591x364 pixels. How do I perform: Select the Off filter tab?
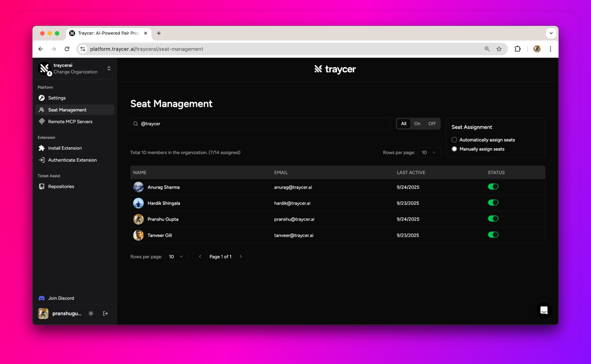click(432, 124)
